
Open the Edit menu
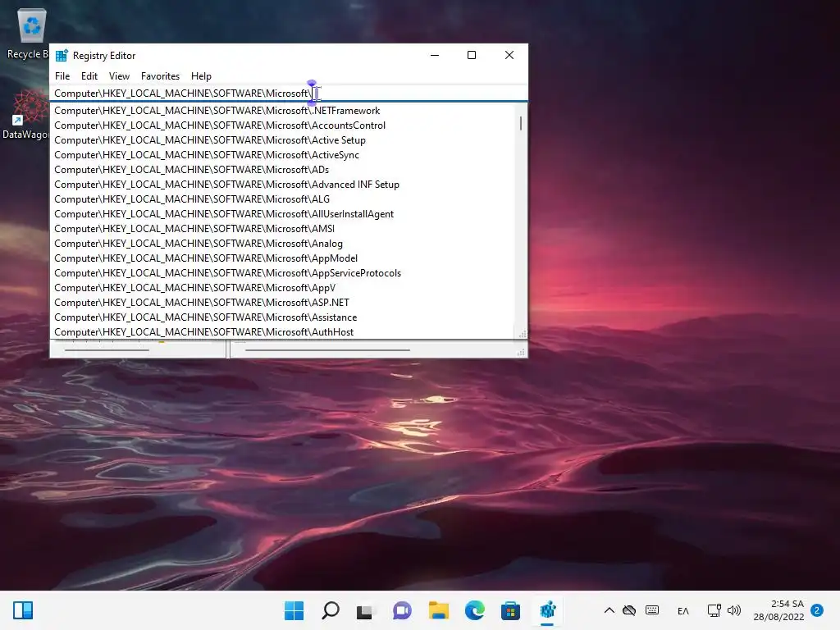pyautogui.click(x=89, y=76)
